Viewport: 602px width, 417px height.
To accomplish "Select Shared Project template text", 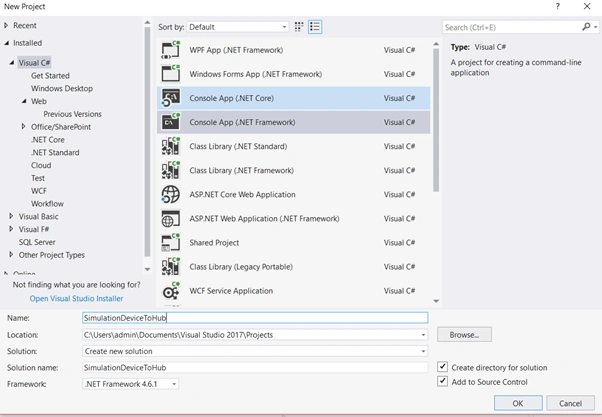I will tap(214, 243).
